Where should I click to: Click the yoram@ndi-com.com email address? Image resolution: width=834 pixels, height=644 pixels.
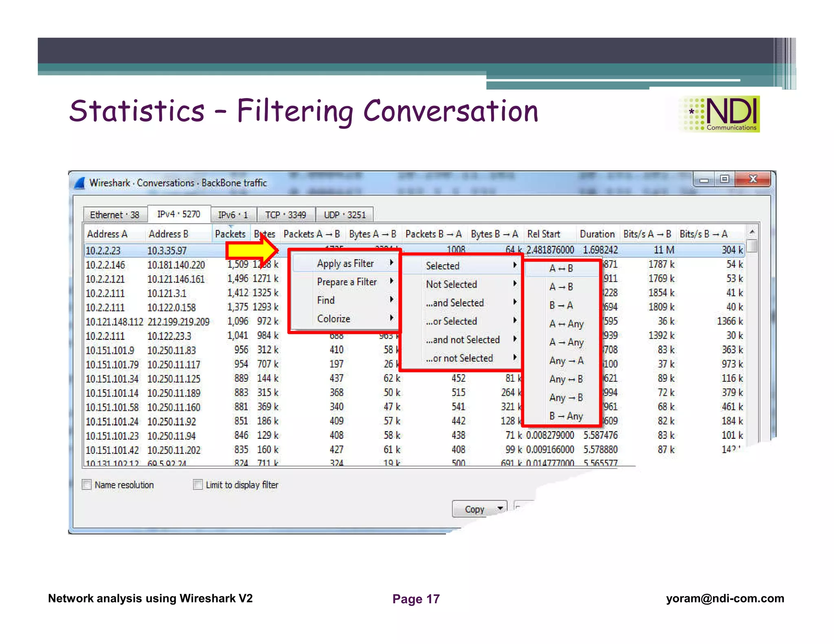pos(725,598)
